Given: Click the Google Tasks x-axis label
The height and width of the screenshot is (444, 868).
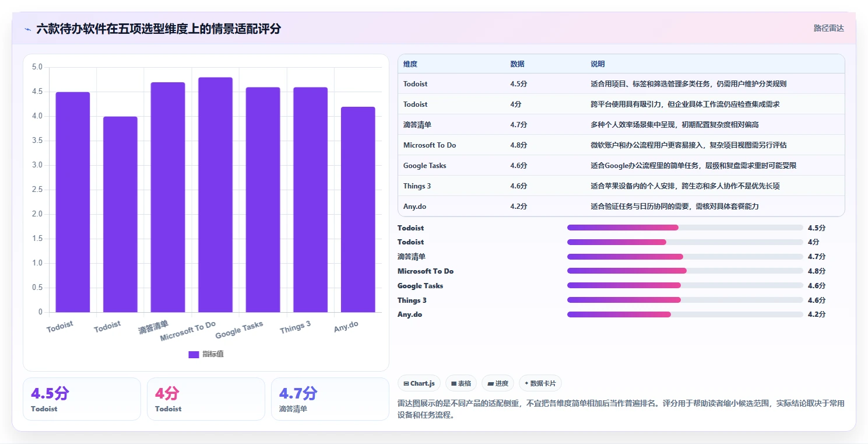Looking at the screenshot, I should click(x=240, y=330).
